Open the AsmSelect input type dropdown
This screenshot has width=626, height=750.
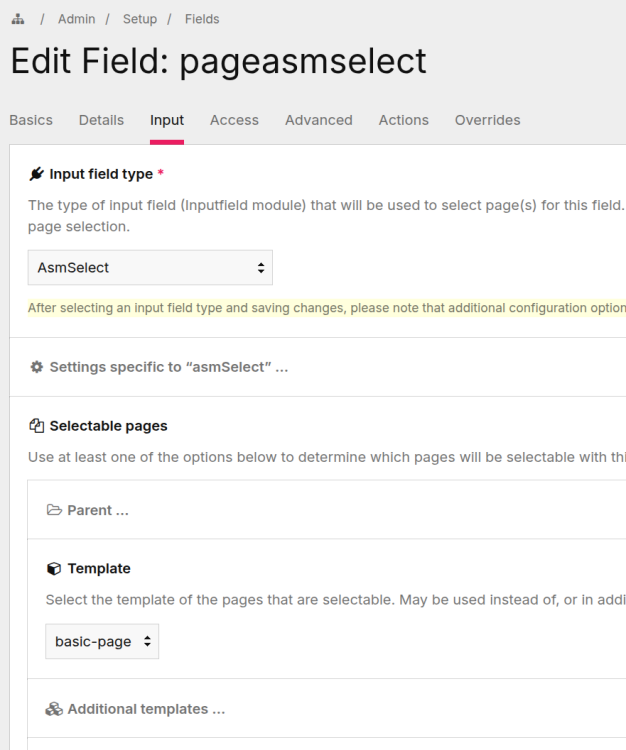click(x=150, y=268)
